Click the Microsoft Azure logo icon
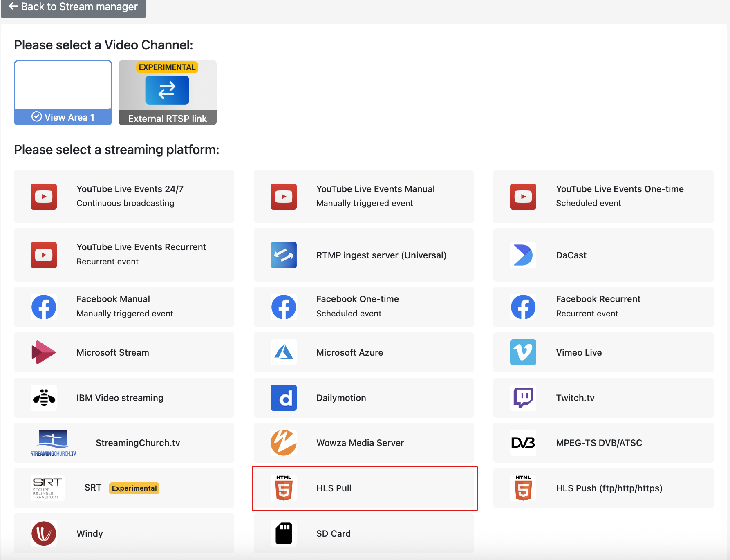 tap(284, 352)
